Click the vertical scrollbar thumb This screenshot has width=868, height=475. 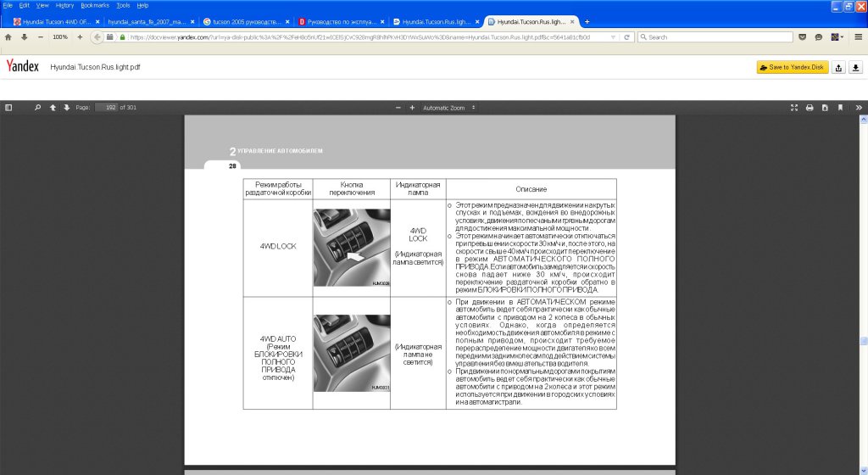click(863, 342)
